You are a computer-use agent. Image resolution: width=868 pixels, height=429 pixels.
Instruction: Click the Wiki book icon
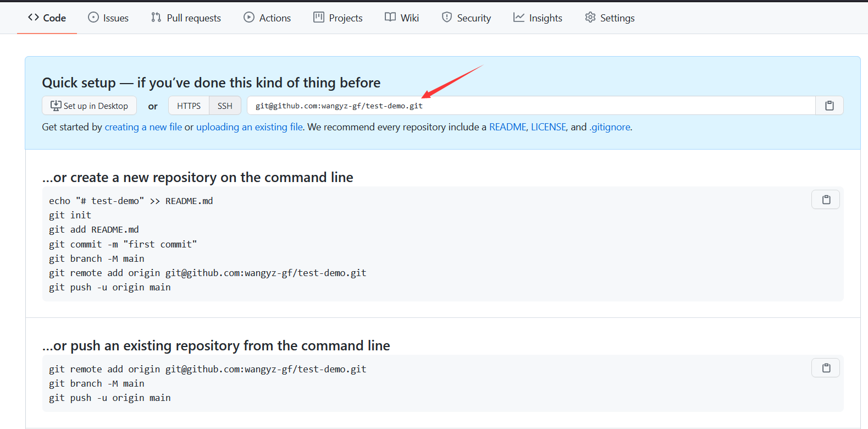point(390,17)
